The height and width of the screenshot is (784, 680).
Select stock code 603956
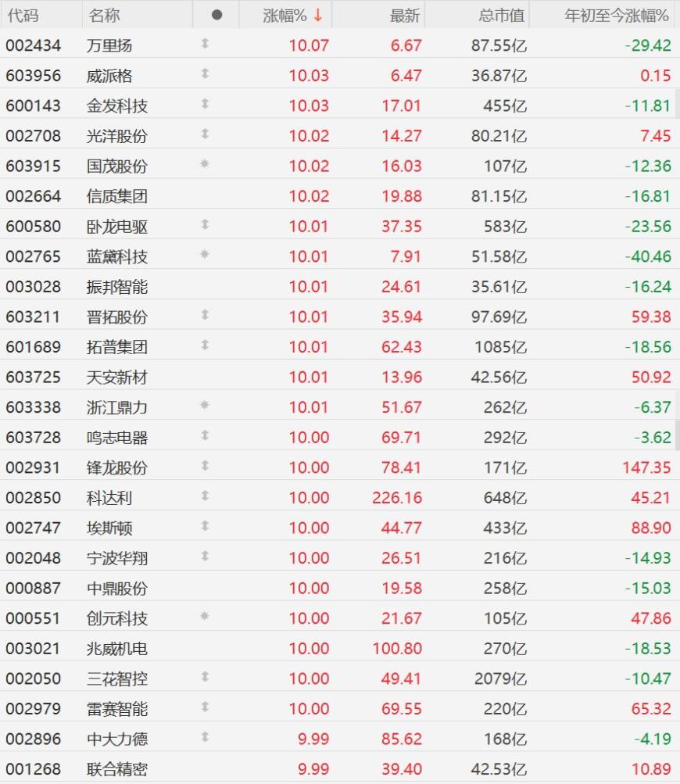point(33,76)
